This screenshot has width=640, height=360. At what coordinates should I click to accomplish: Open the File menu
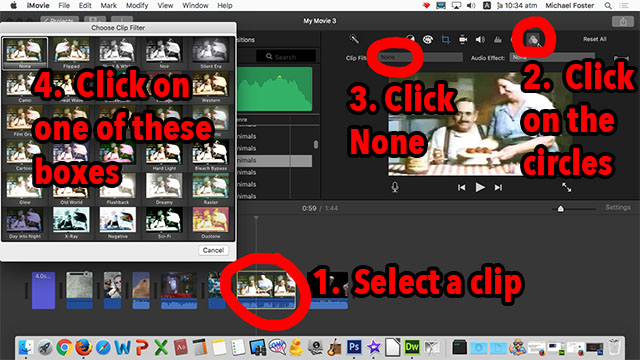point(64,5)
